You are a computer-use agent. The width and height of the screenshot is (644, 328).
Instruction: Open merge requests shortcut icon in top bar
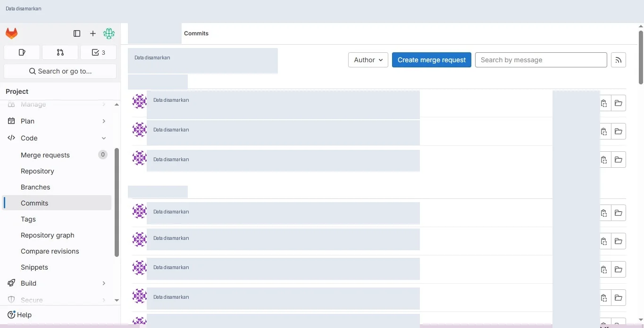pos(60,52)
